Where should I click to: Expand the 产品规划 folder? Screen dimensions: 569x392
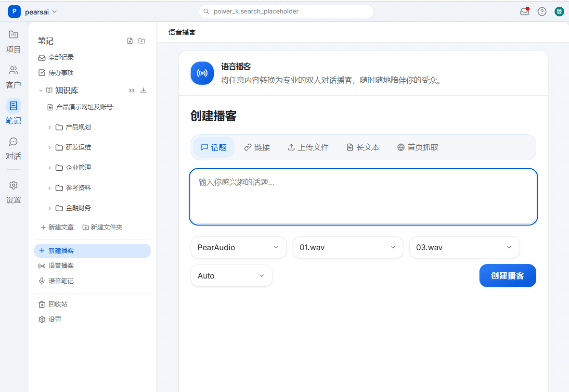(50, 127)
